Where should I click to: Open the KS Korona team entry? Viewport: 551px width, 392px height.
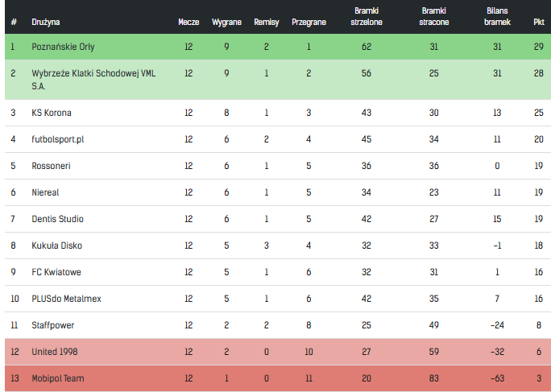pos(52,113)
